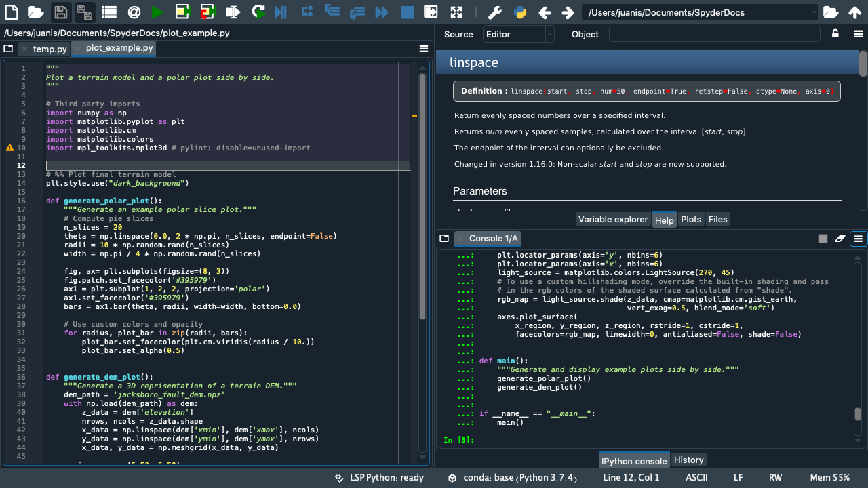This screenshot has height=488, width=868.
Task: Toggle the Help pane lock icon
Action: 835,33
